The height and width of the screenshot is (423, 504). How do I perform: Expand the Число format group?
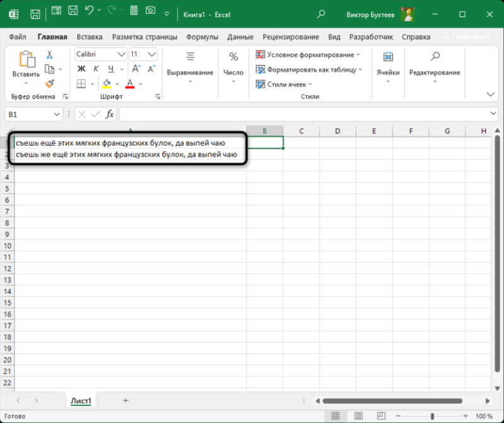pyautogui.click(x=233, y=67)
